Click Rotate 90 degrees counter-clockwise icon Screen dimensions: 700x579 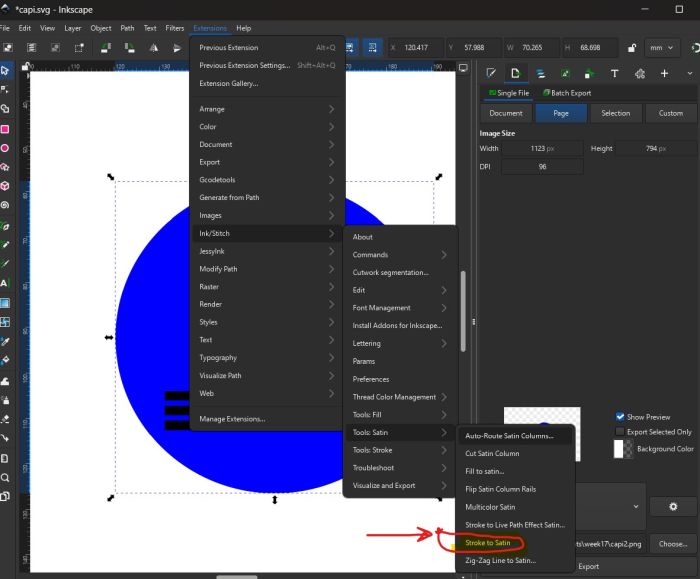pos(106,48)
